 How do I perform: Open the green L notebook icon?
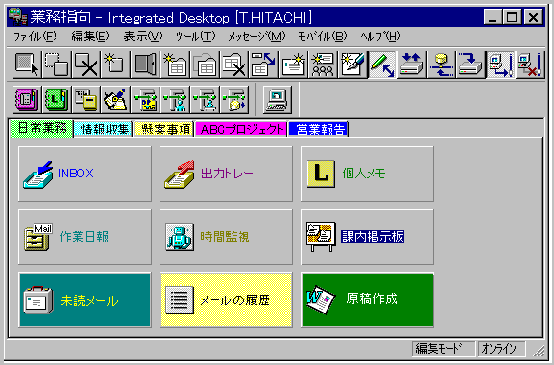coord(57,99)
